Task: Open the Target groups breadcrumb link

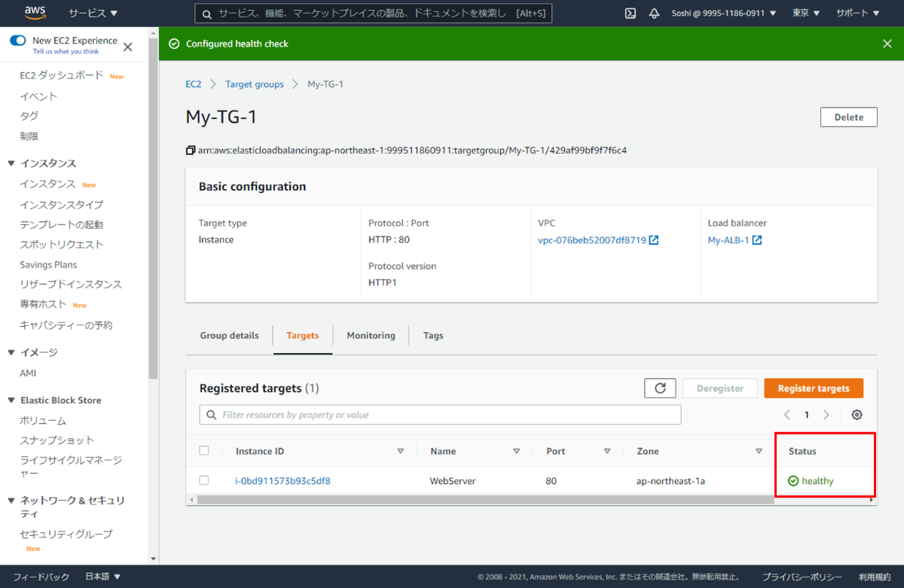Action: coord(255,84)
